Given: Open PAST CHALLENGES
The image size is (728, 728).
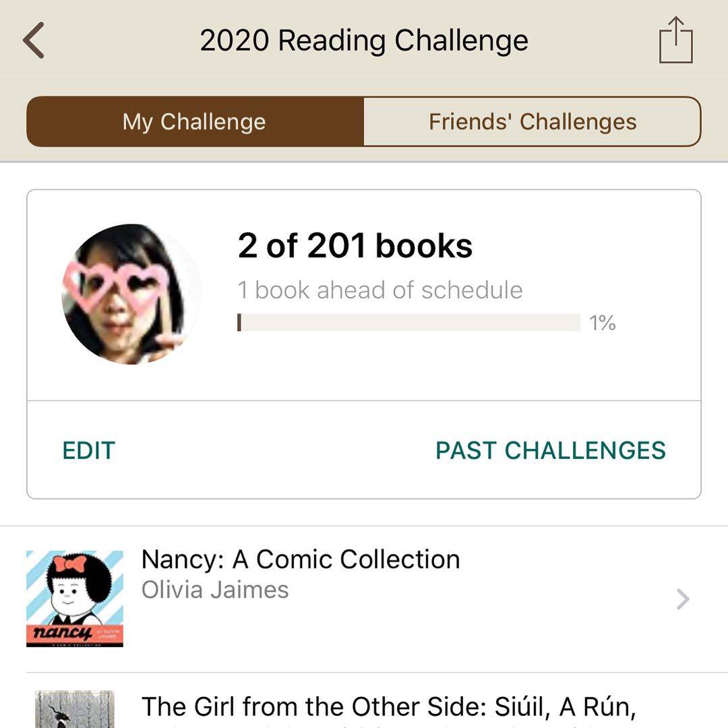Looking at the screenshot, I should click(551, 450).
